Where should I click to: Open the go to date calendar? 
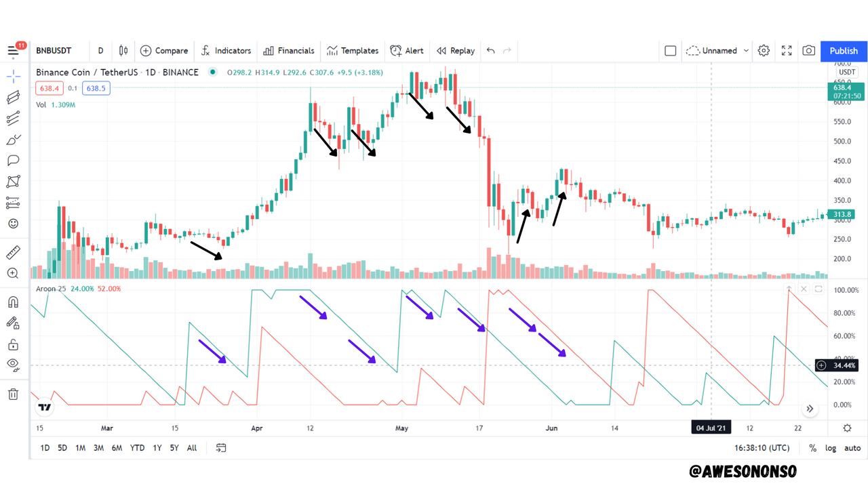click(221, 448)
